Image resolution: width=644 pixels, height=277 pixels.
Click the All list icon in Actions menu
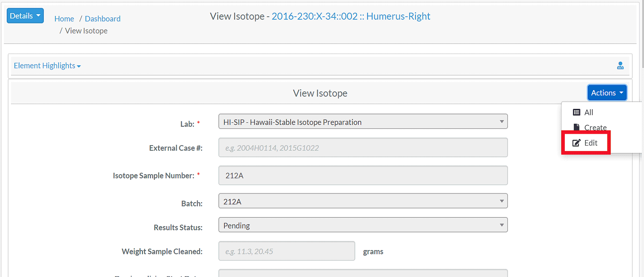click(x=577, y=112)
